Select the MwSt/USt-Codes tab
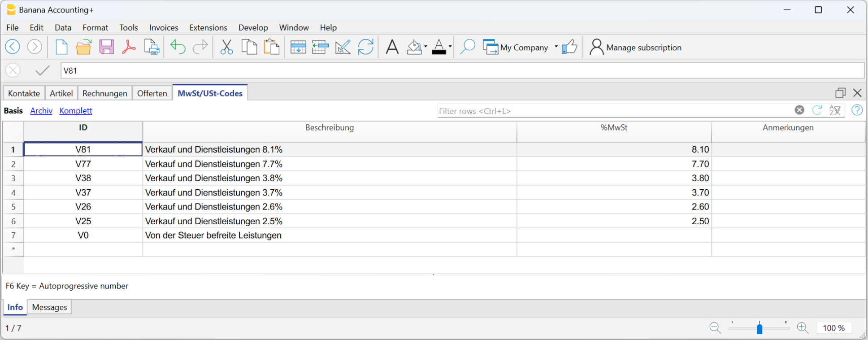The width and height of the screenshot is (868, 340). click(210, 92)
